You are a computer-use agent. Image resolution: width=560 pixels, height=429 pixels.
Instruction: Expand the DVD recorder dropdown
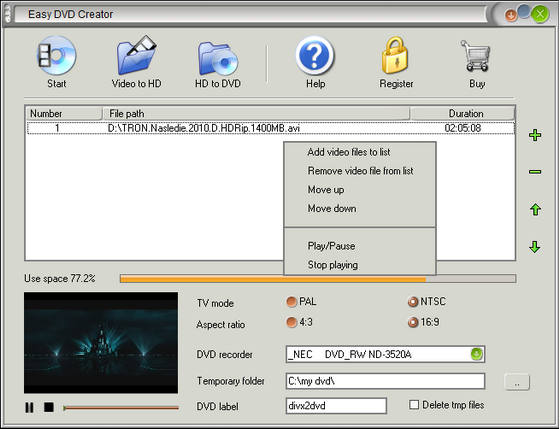[477, 354]
